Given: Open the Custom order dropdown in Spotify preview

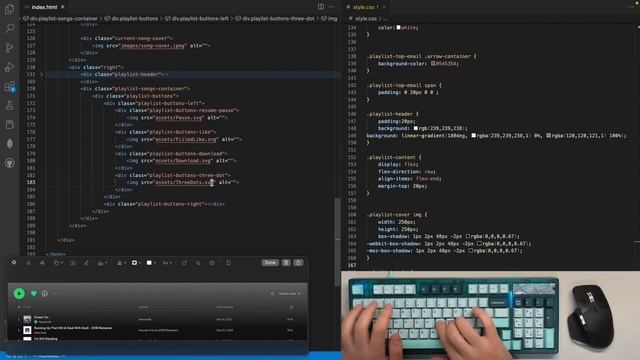Looking at the screenshot, I should tap(290, 293).
